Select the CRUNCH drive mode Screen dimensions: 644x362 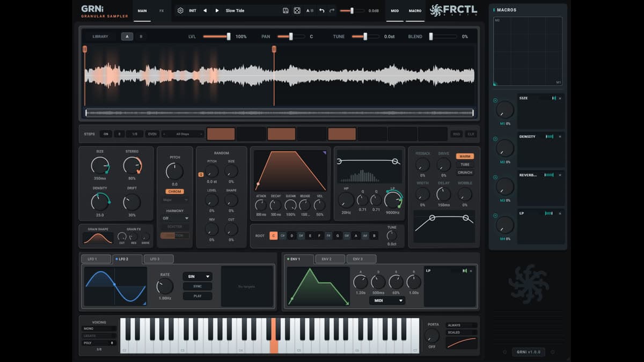point(465,173)
